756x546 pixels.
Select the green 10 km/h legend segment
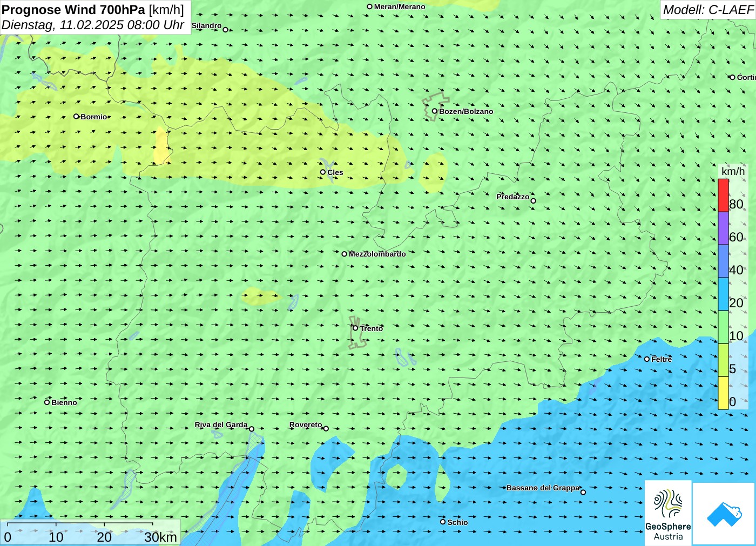[723, 327]
